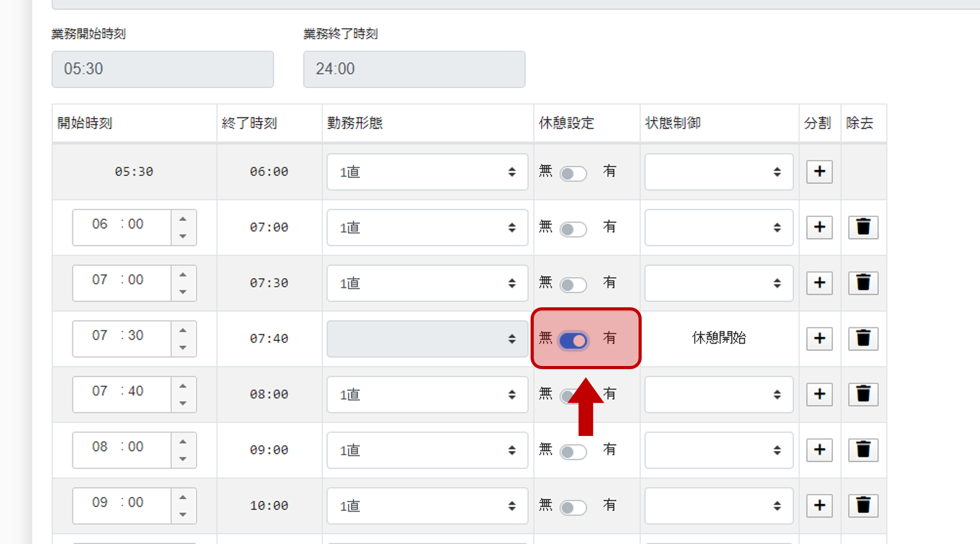Split the 05:30 row with plus icon
Screen dimensions: 980x544
[x=819, y=171]
